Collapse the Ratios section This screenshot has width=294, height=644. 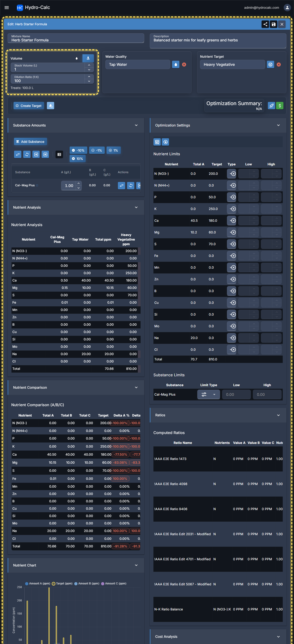point(279,415)
